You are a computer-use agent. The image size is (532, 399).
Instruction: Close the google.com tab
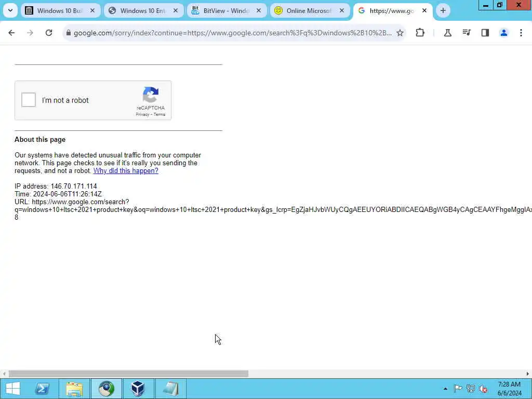tap(424, 10)
